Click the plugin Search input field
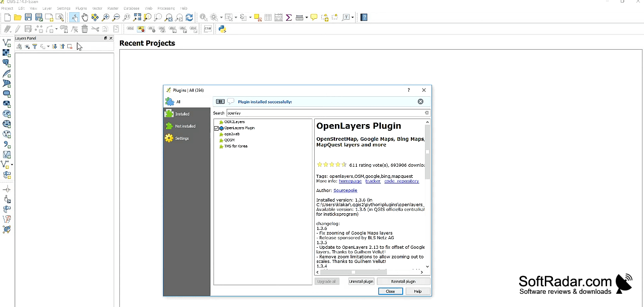The height and width of the screenshot is (307, 644). tap(328, 113)
